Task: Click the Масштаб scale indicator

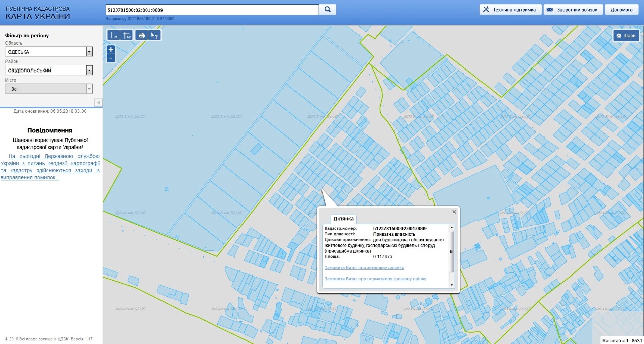Action: pyautogui.click(x=622, y=340)
